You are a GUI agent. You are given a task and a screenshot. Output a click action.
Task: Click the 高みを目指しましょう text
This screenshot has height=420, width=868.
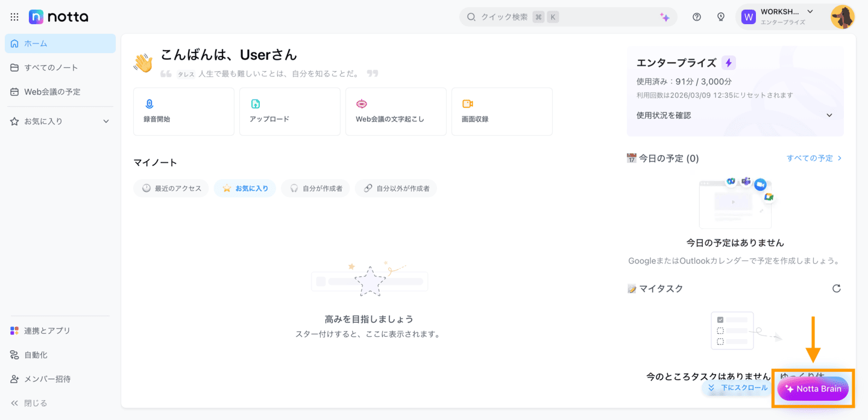[369, 319]
